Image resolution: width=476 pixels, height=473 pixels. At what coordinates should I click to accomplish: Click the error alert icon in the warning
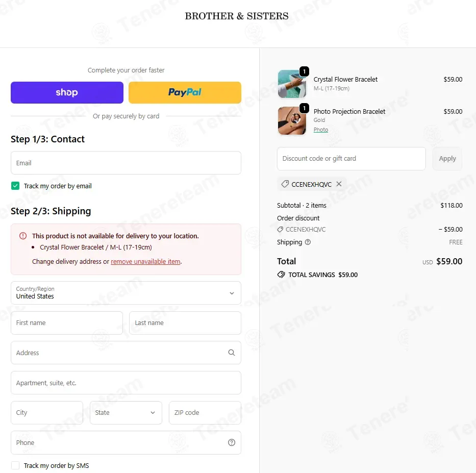[23, 236]
